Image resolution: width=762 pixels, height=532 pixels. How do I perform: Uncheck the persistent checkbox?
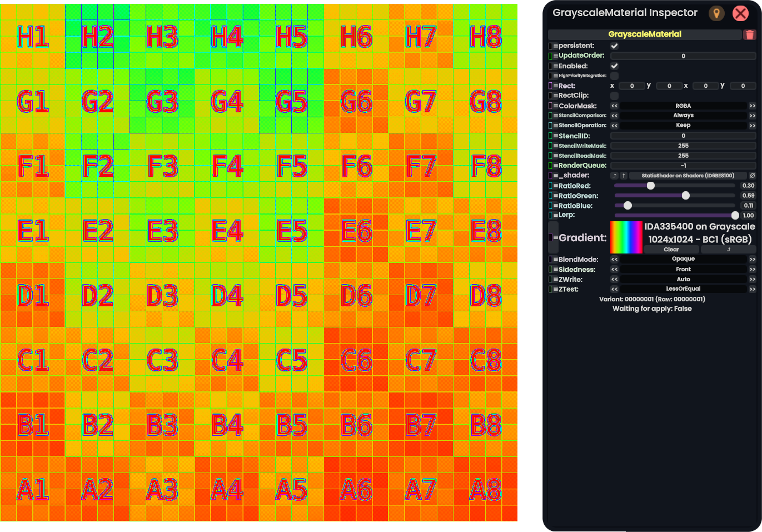point(614,46)
